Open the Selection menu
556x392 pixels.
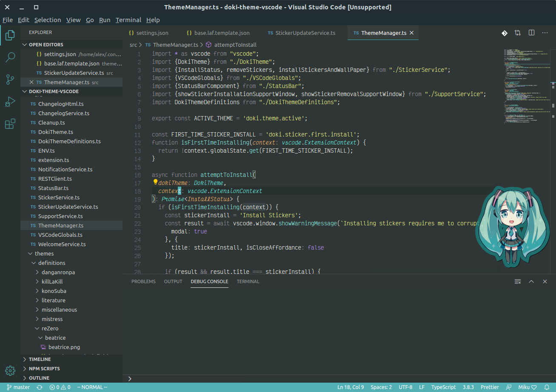(x=48, y=20)
